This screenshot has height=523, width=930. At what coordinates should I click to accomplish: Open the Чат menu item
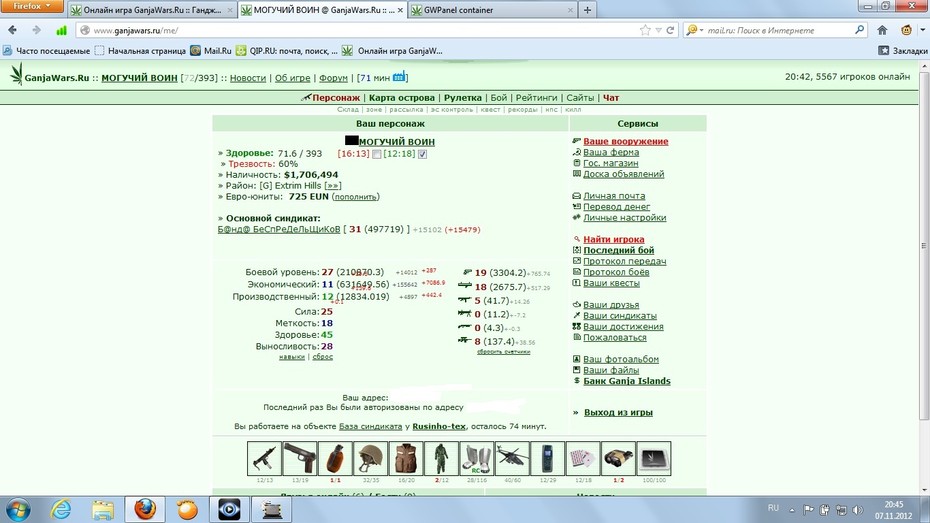611,98
